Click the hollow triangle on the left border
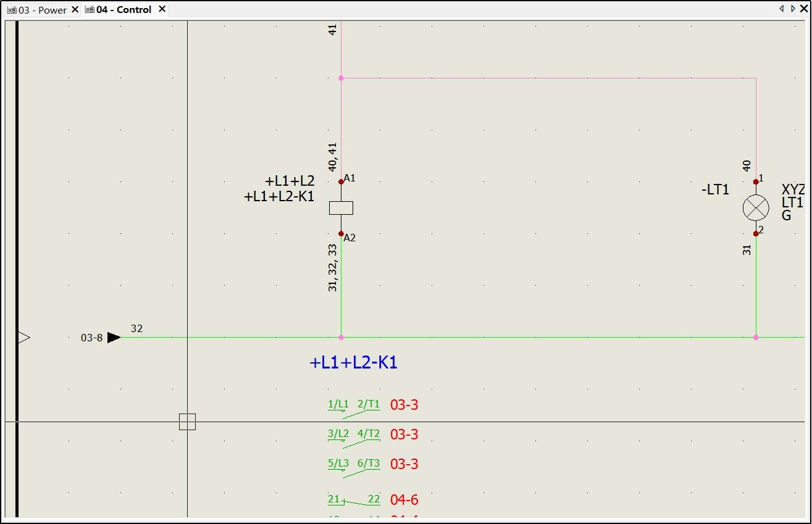Image resolution: width=812 pixels, height=524 pixels. tap(23, 338)
